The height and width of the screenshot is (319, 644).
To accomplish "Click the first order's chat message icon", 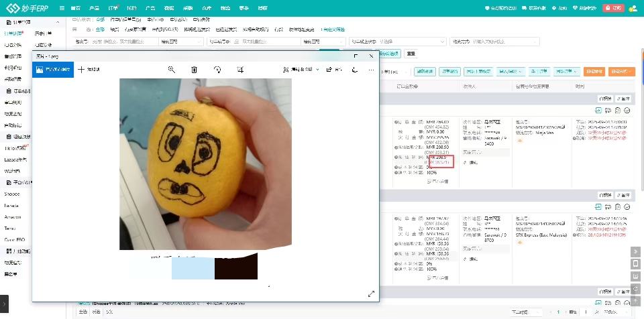I will click(x=608, y=110).
